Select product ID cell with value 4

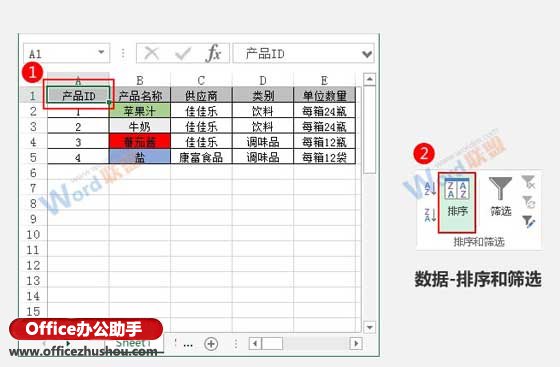point(78,157)
